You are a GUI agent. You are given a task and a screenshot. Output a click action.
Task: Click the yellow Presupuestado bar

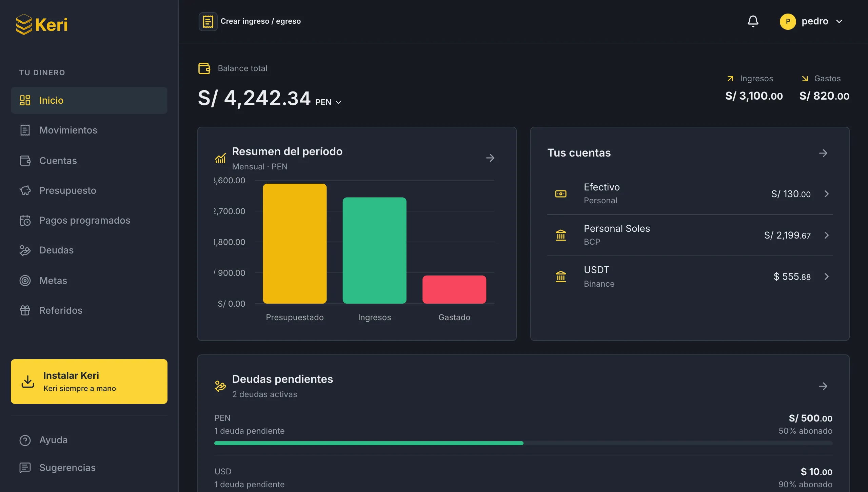click(x=295, y=244)
